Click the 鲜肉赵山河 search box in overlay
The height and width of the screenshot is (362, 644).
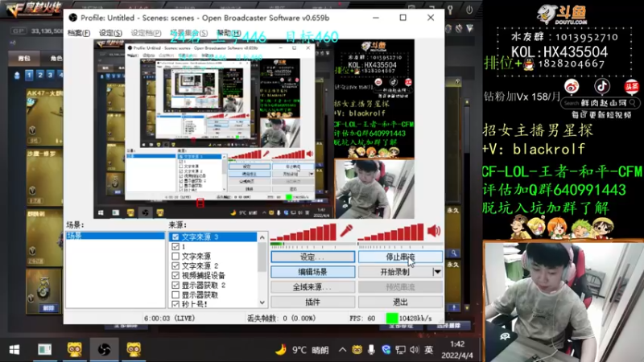pos(600,103)
